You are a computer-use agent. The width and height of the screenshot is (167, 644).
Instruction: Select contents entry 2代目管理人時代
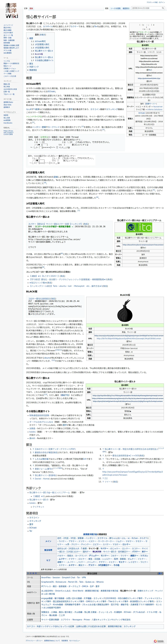(42, 44)
